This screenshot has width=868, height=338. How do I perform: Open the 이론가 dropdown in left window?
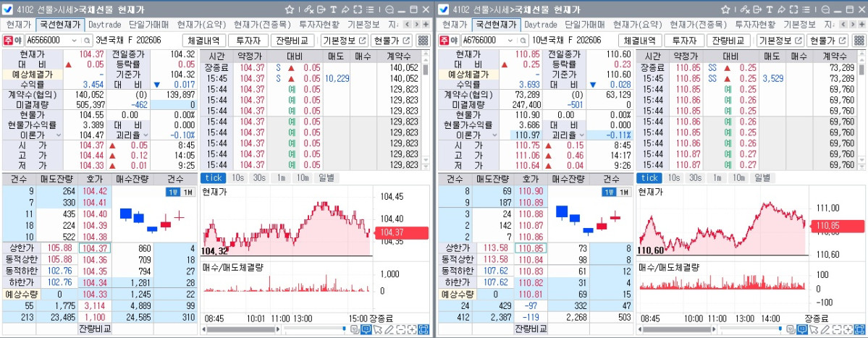click(58, 135)
